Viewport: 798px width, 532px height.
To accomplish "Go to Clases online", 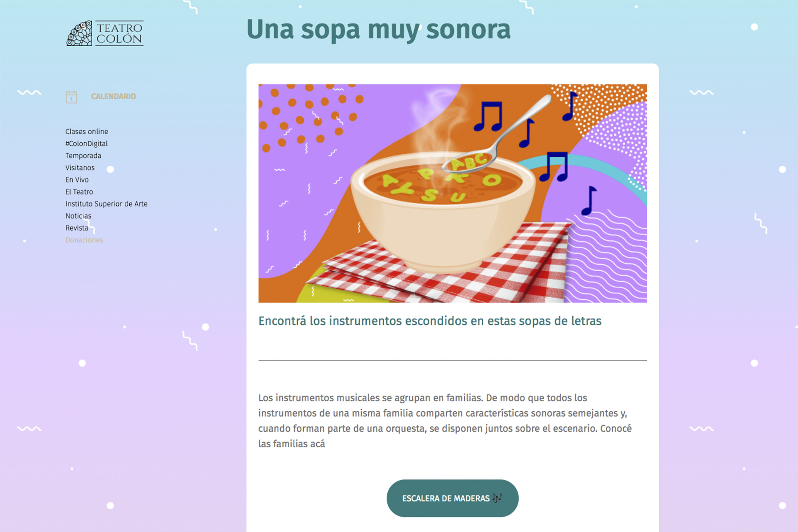I will coord(87,132).
